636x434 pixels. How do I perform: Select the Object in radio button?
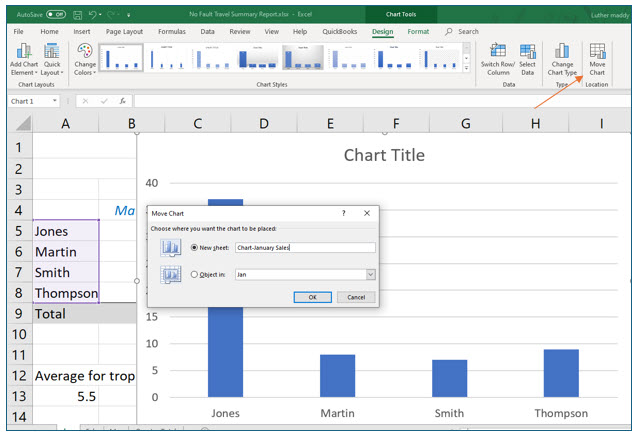coord(194,275)
